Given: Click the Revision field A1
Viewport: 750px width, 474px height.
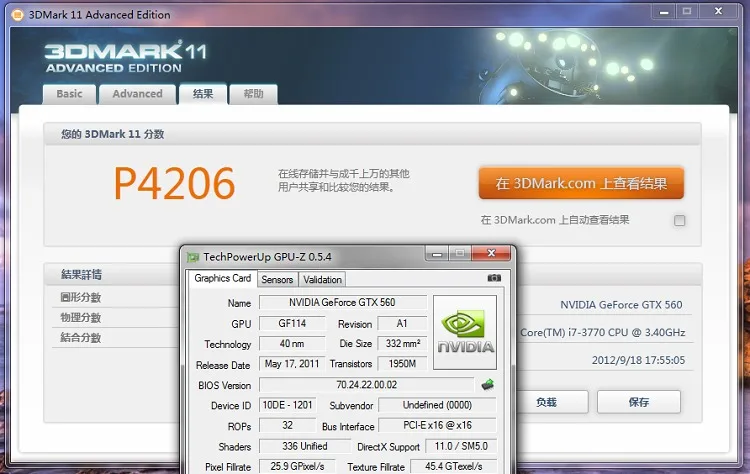Looking at the screenshot, I should click(402, 323).
